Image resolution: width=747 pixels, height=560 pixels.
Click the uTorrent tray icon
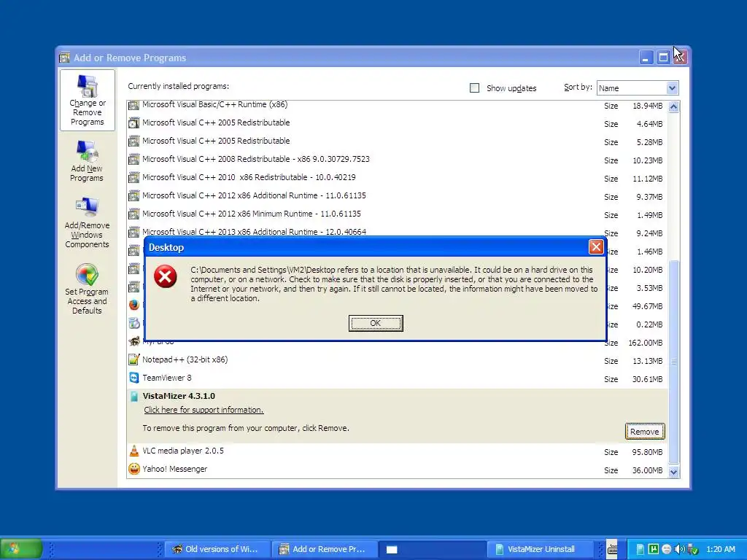click(x=654, y=549)
